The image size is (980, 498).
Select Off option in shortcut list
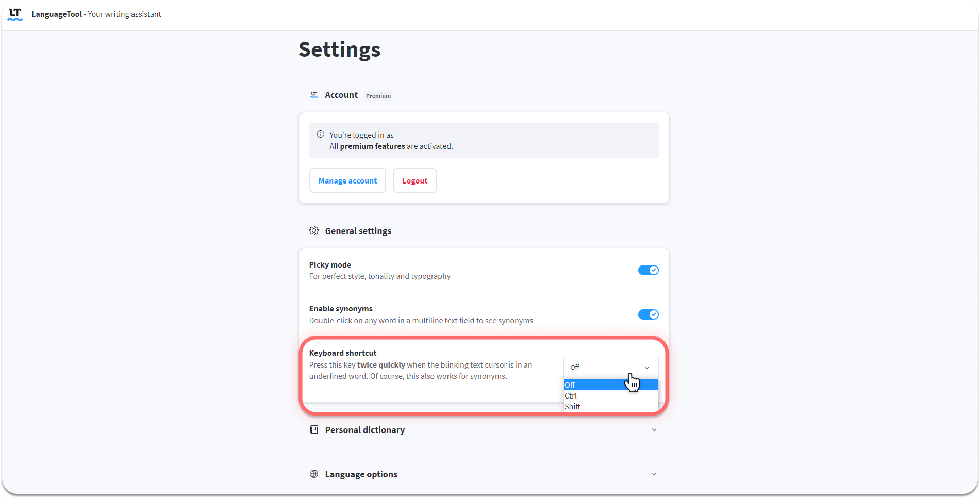point(611,385)
